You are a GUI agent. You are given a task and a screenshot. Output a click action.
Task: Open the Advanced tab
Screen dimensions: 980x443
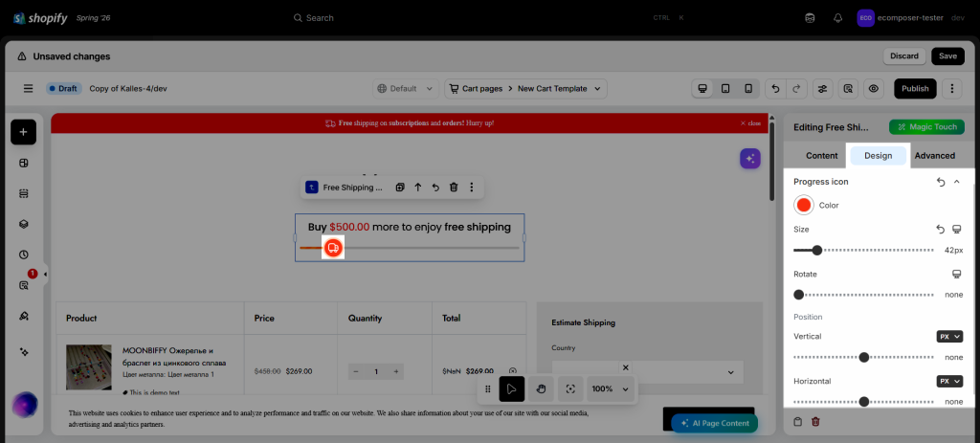click(x=934, y=156)
